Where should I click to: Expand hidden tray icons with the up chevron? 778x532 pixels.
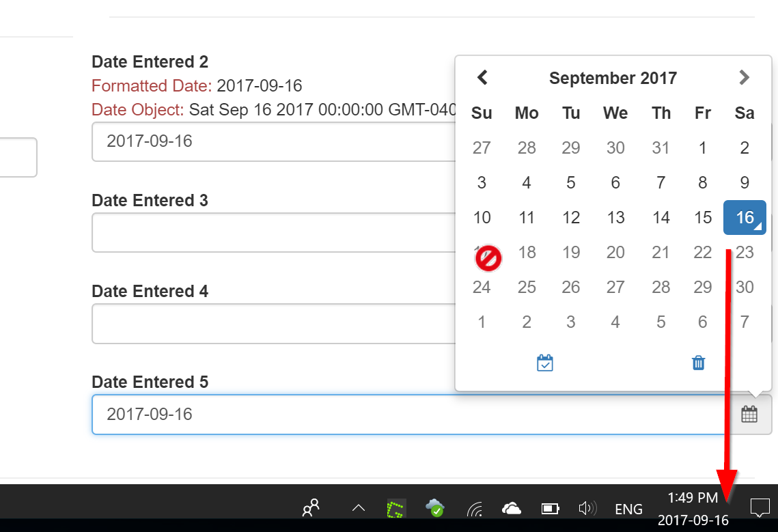[358, 508]
